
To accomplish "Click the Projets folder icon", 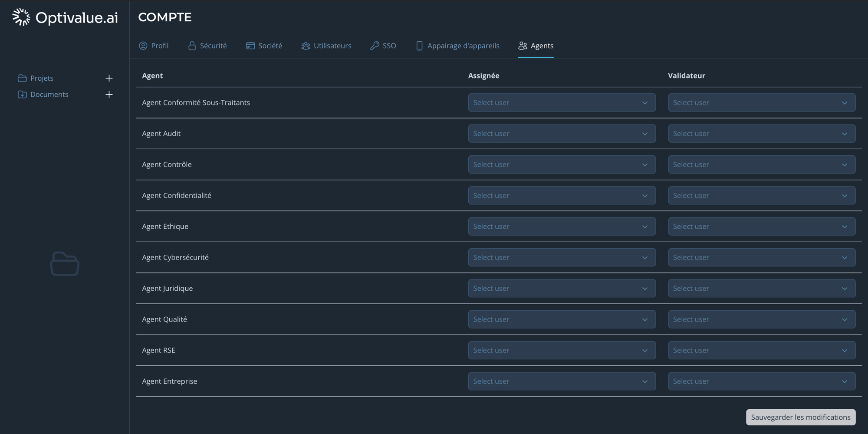I will coord(22,78).
